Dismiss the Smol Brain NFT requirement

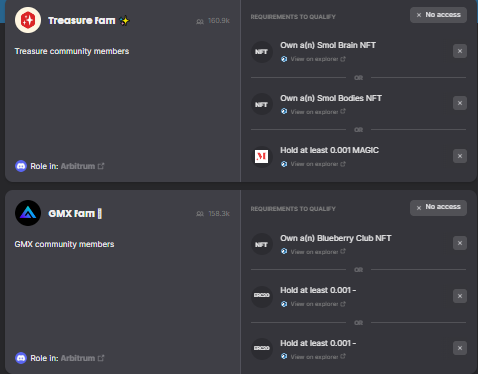(460, 51)
